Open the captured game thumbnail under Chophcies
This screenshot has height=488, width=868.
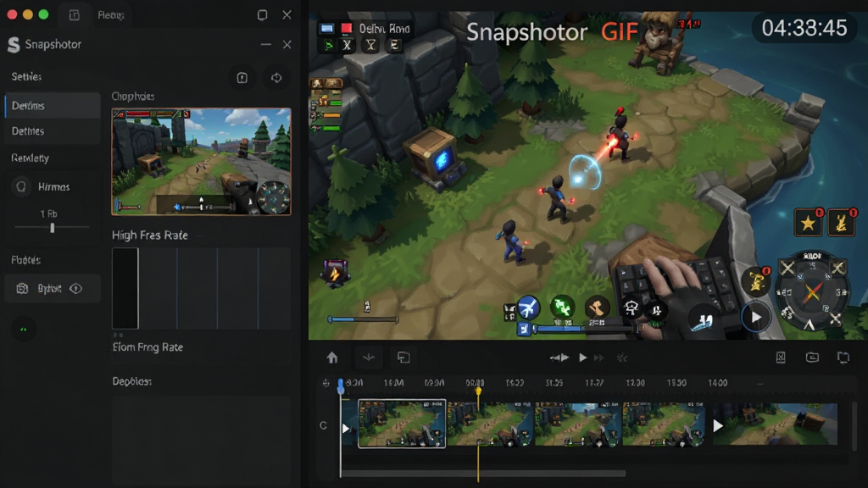(x=201, y=162)
